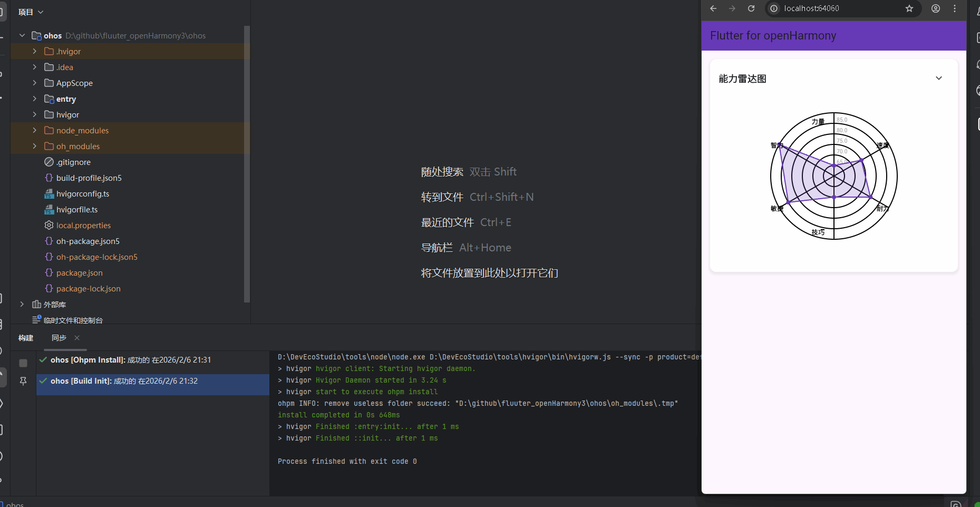
Task: Click 最近的文件 hint text
Action: click(x=448, y=222)
